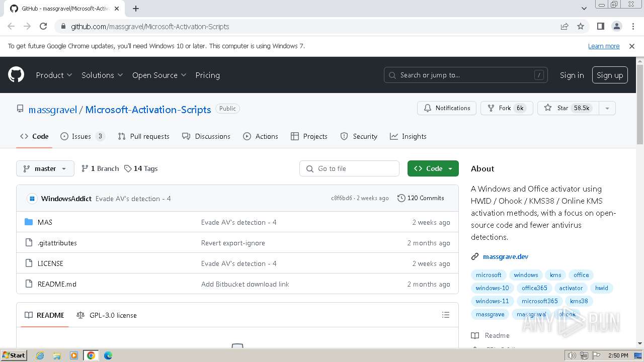Image resolution: width=644 pixels, height=362 pixels.
Task: Select the kms topic tag
Action: coord(555,275)
